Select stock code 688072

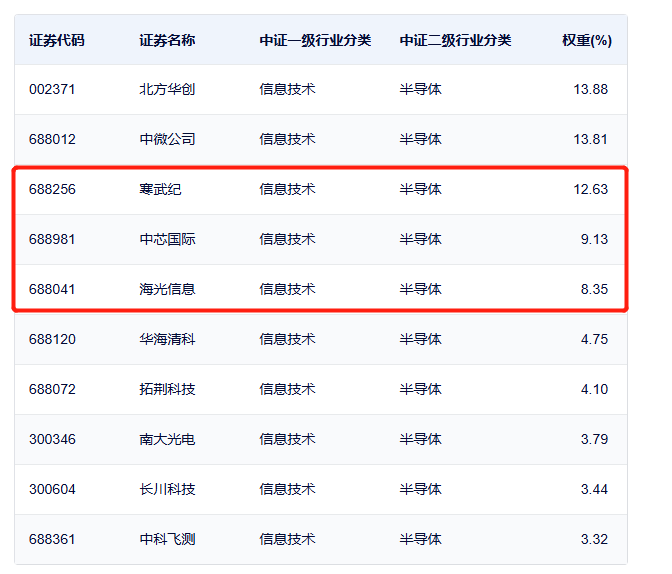click(x=52, y=389)
